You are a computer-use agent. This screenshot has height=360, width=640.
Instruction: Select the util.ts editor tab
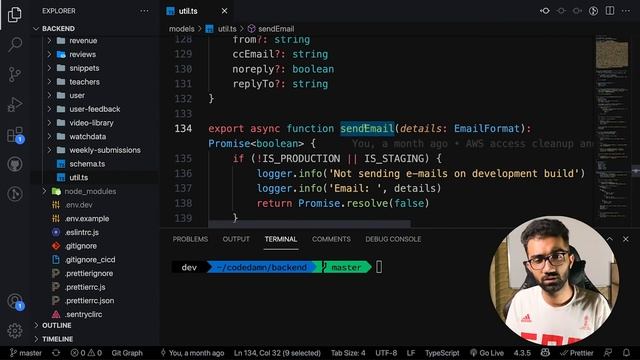(198, 11)
